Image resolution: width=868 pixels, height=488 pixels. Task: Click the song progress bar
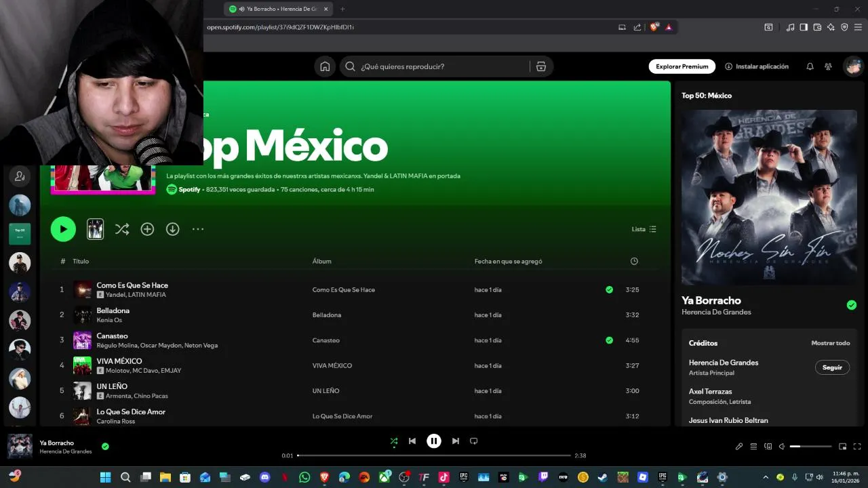coord(434,455)
